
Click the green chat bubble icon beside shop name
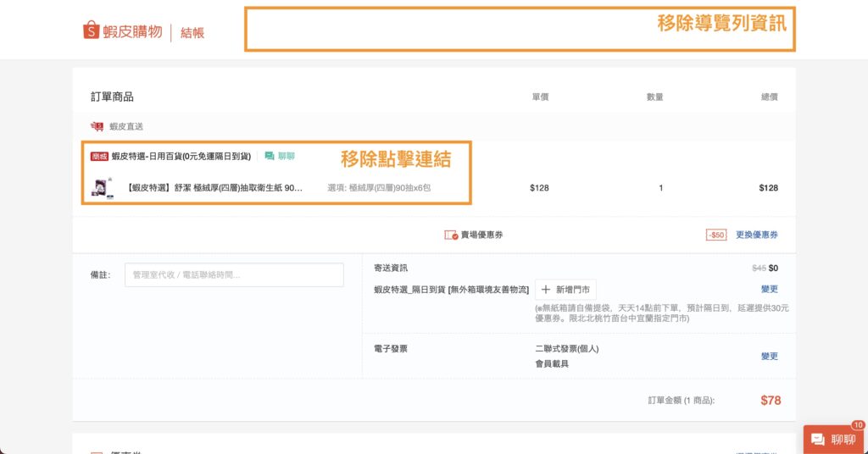click(270, 157)
